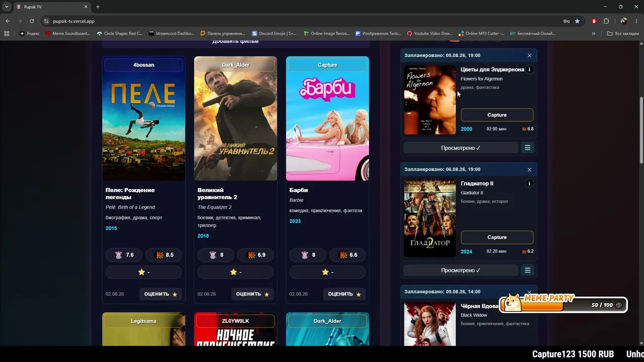The width and height of the screenshot is (644, 362).
Task: Mark Цветы для Элджернона as Просмотрено
Action: pyautogui.click(x=461, y=148)
